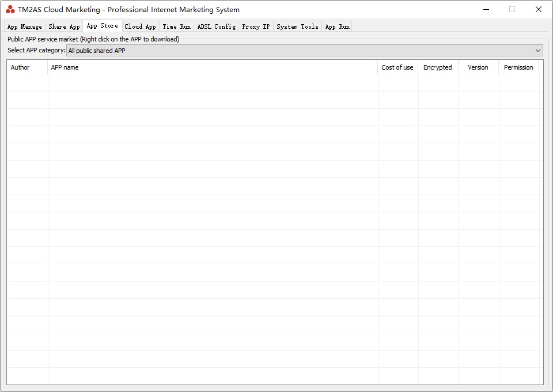Sort by the Encrypted column header
This screenshot has height=392, width=553.
(437, 67)
